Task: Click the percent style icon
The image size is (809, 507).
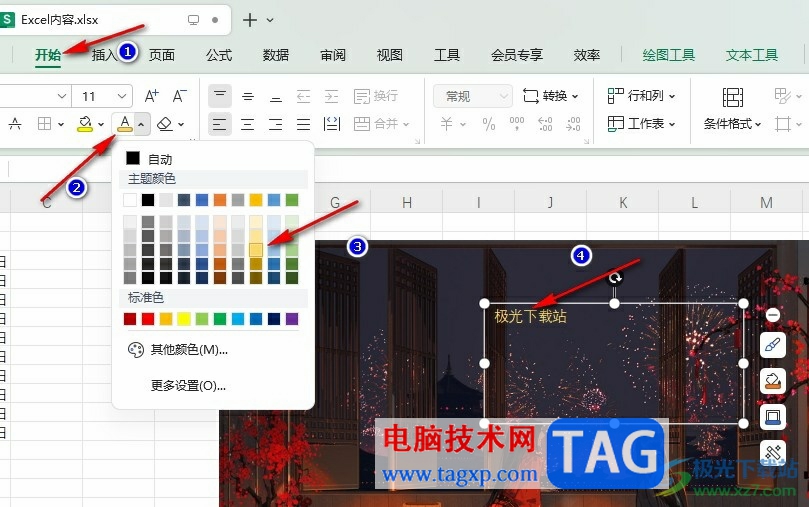Action: [x=488, y=124]
